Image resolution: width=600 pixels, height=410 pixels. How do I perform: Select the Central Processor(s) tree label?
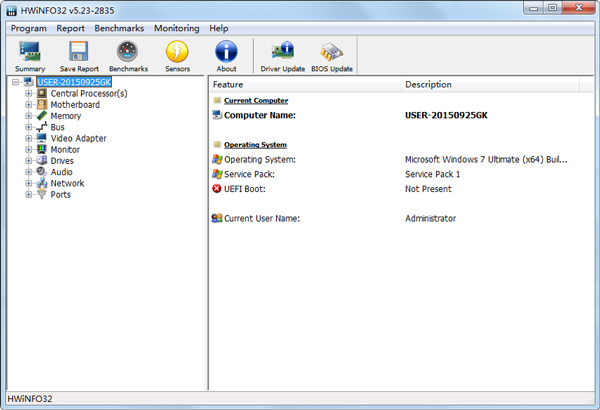(89, 93)
